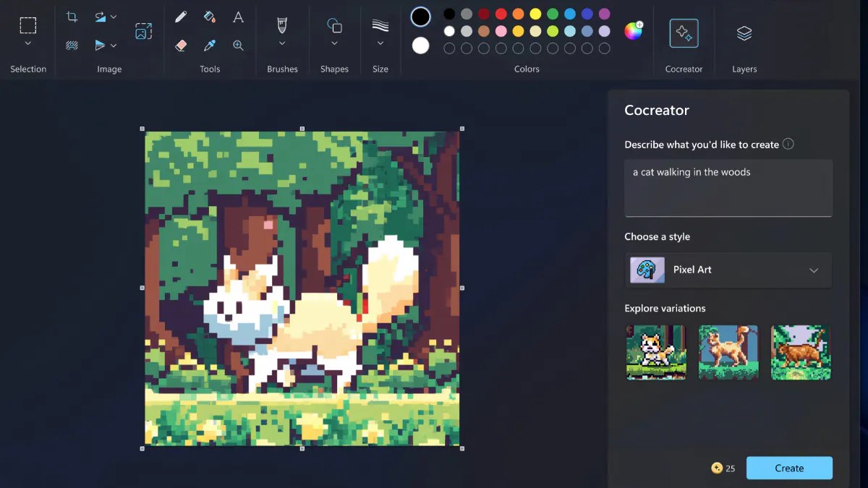Select the Magnifier tool
The width and height of the screenshot is (868, 488).
[x=238, y=45]
